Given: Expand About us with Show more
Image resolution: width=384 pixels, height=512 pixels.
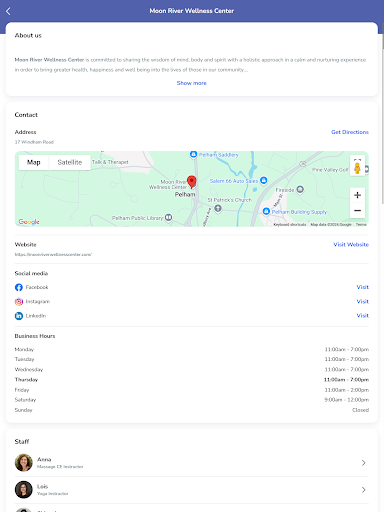Looking at the screenshot, I should (191, 83).
